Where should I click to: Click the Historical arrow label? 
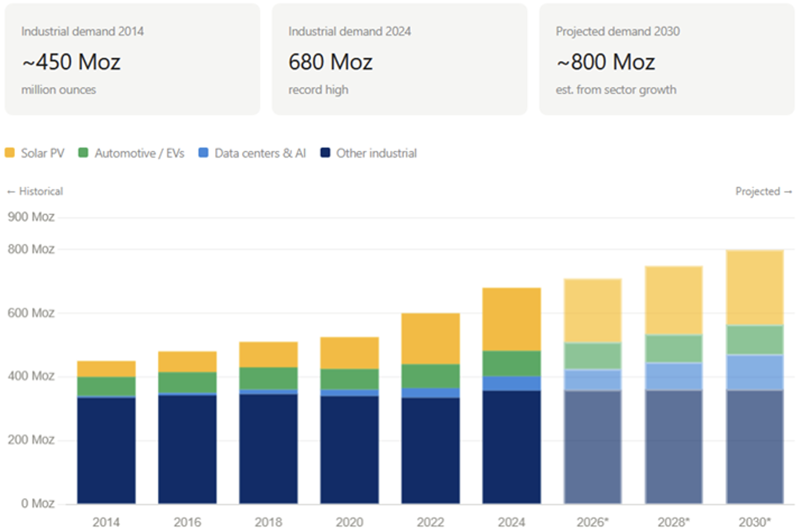coord(35,191)
